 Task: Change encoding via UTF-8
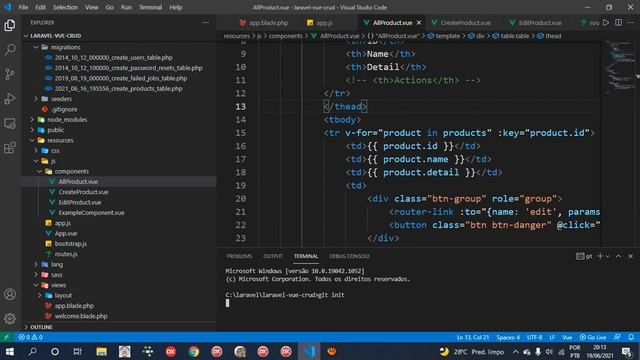tap(534, 337)
